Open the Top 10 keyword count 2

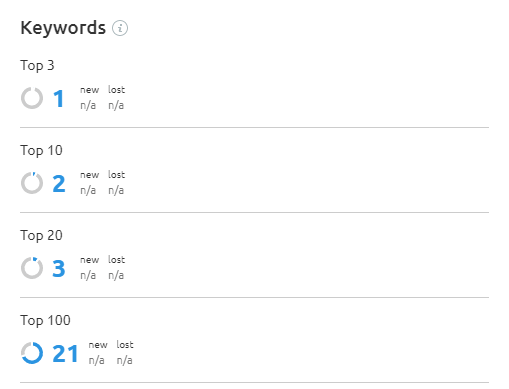pos(59,184)
